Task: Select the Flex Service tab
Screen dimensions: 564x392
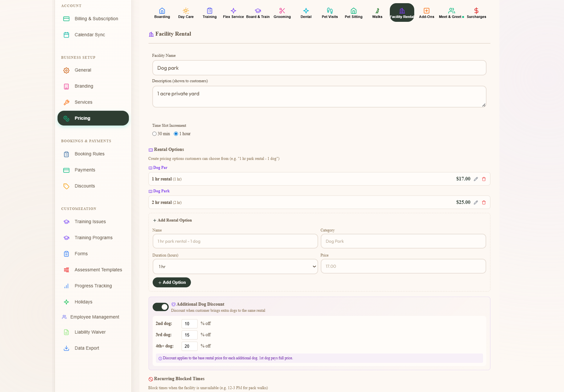Action: [233, 13]
